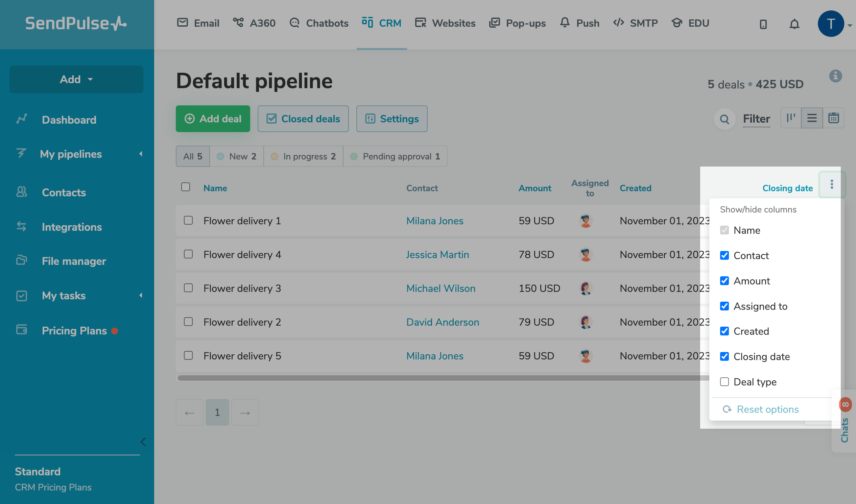This screenshot has width=856, height=504.
Task: Click the Contacts sidebar icon
Action: pyautogui.click(x=21, y=192)
